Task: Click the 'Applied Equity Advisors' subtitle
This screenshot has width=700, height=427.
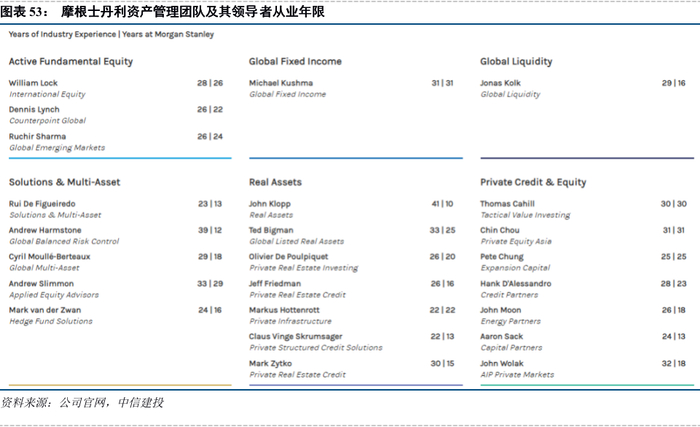Action: coord(54,295)
